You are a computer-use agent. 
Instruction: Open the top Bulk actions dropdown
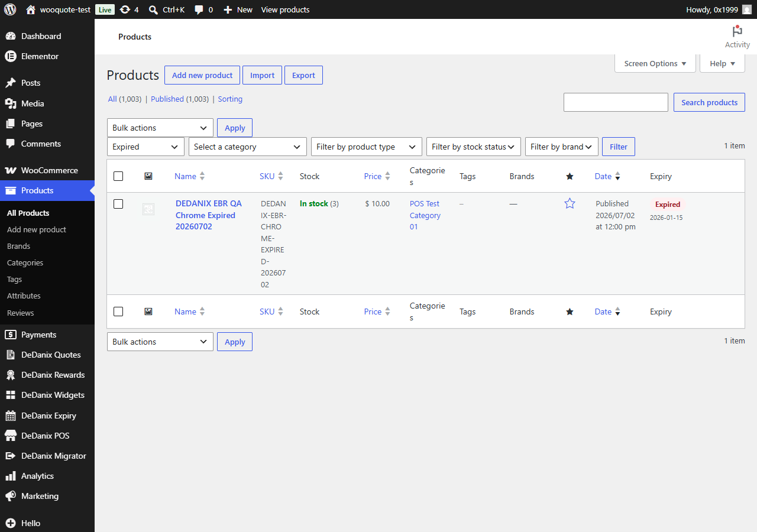click(x=160, y=128)
